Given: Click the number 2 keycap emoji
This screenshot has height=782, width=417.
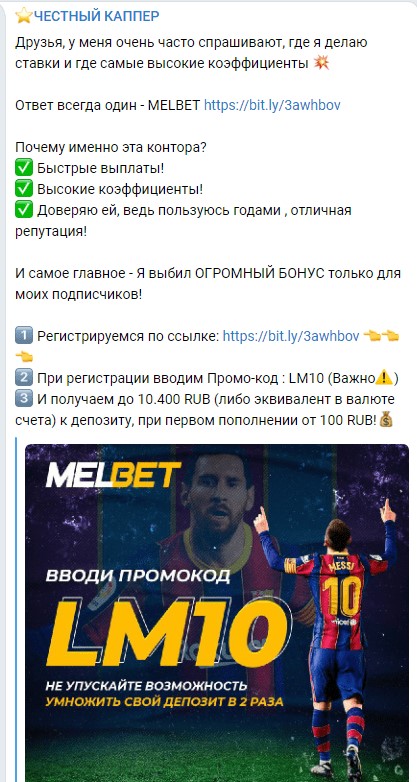Looking at the screenshot, I should click(x=23, y=379).
